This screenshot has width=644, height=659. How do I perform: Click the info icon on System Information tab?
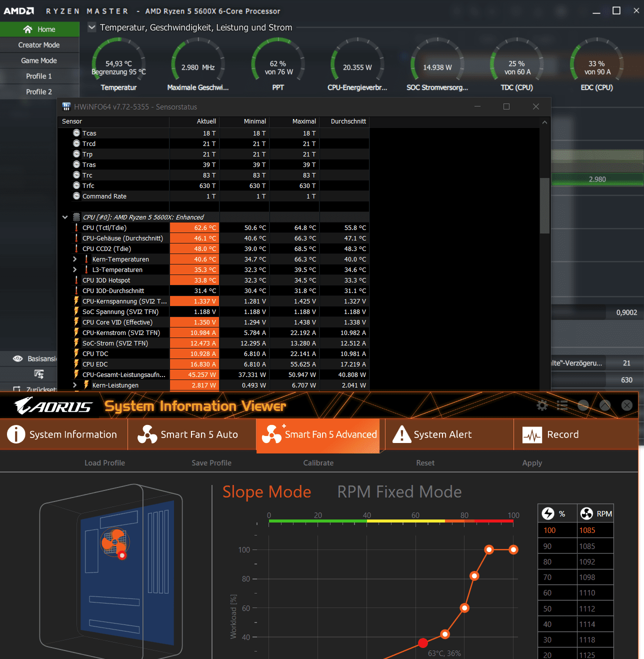pos(16,434)
